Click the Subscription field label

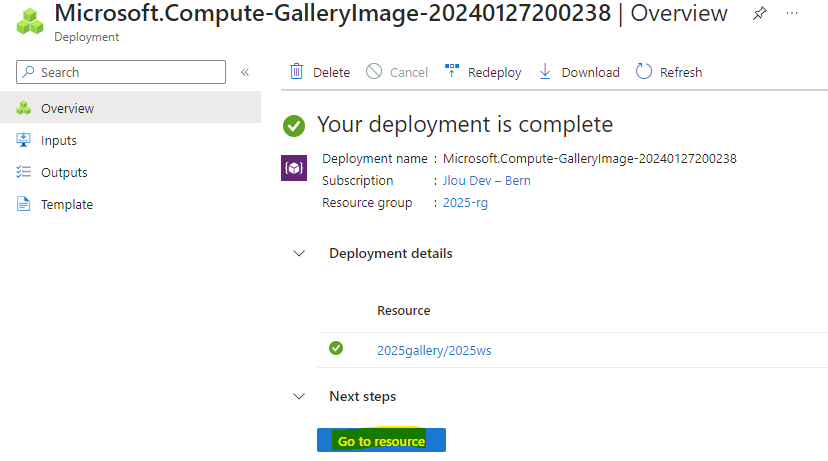coord(357,181)
